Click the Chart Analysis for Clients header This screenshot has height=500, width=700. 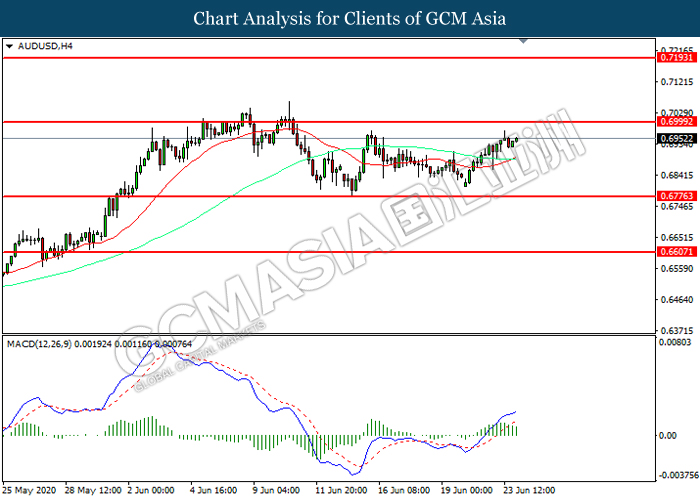coord(350,19)
